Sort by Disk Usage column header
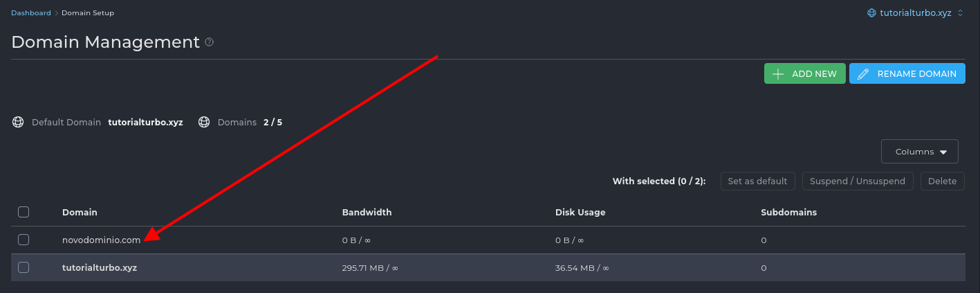The height and width of the screenshot is (293, 980). [580, 212]
